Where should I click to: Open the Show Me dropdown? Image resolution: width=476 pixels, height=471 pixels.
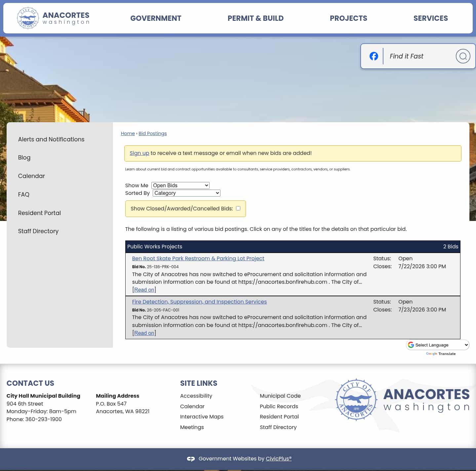pyautogui.click(x=180, y=185)
